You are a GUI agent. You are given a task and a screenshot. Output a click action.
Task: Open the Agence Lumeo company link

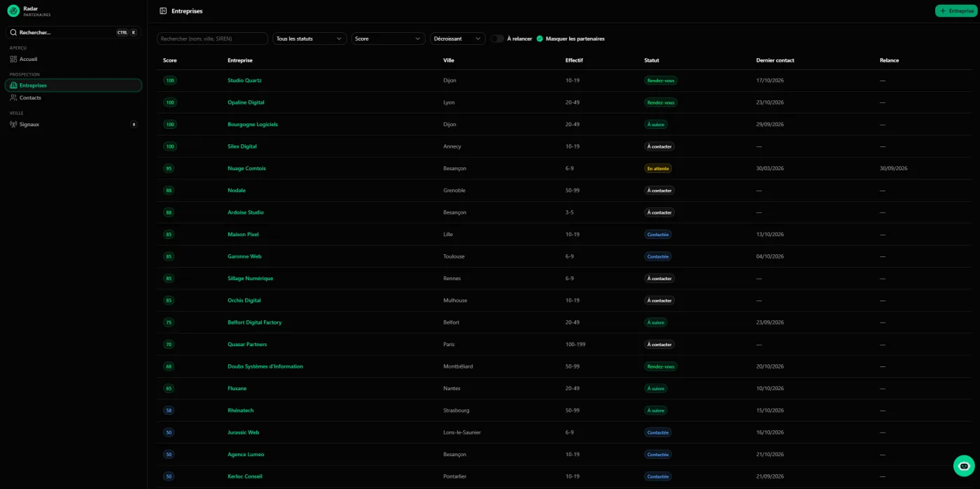(x=246, y=454)
